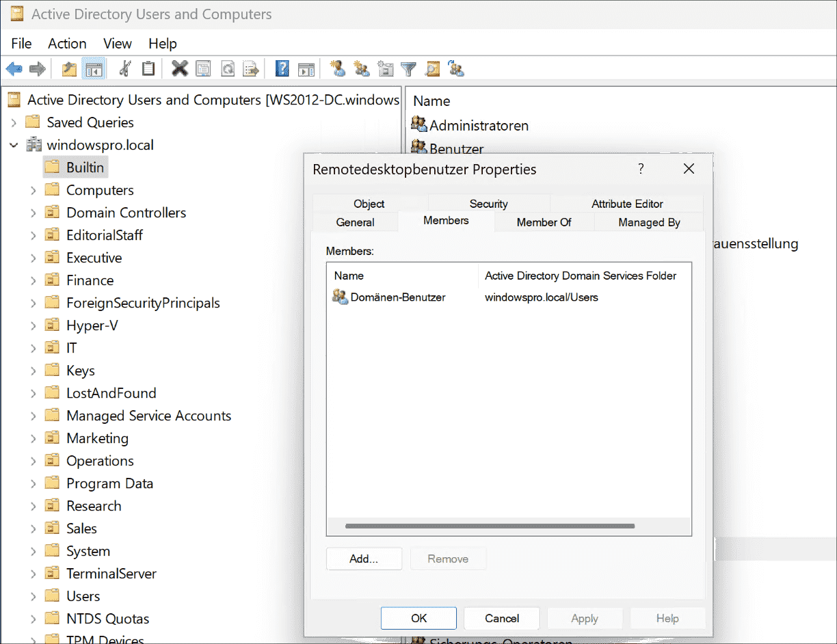Select the Executive tree item
This screenshot has height=644, width=837.
tap(94, 258)
